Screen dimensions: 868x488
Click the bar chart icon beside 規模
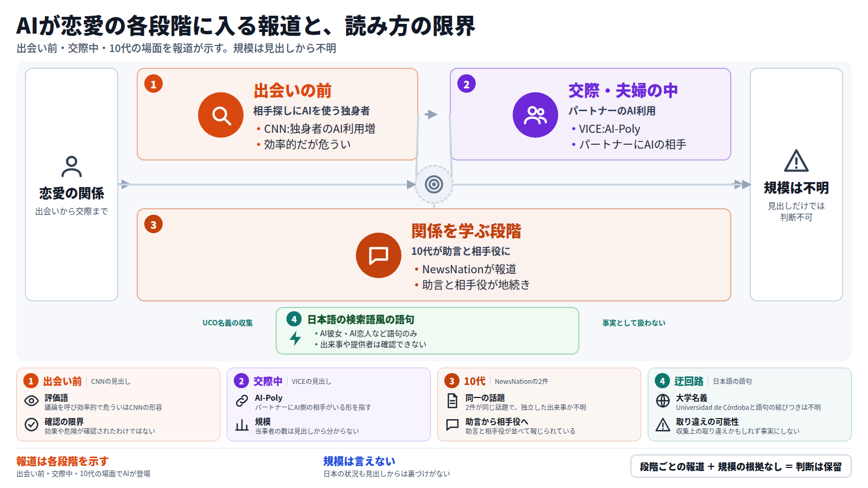pyautogui.click(x=242, y=425)
